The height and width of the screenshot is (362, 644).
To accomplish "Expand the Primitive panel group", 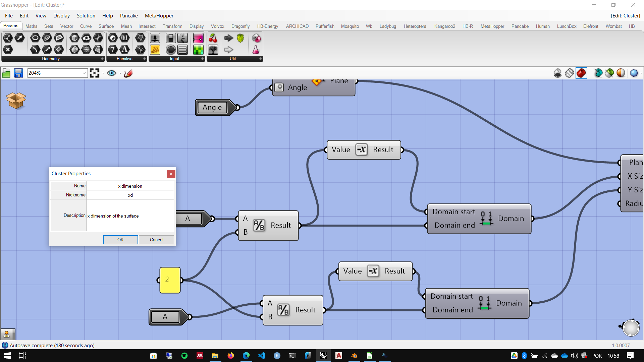I will [145, 59].
